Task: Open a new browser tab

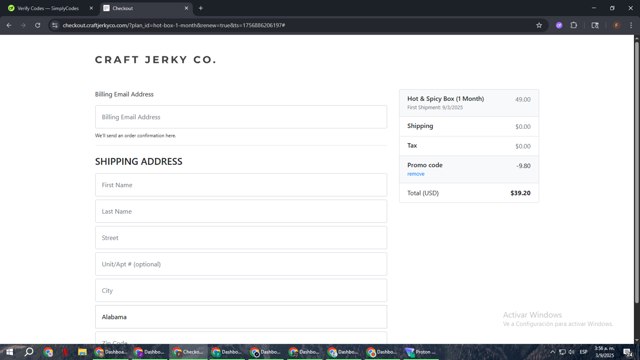Action: 200,8
